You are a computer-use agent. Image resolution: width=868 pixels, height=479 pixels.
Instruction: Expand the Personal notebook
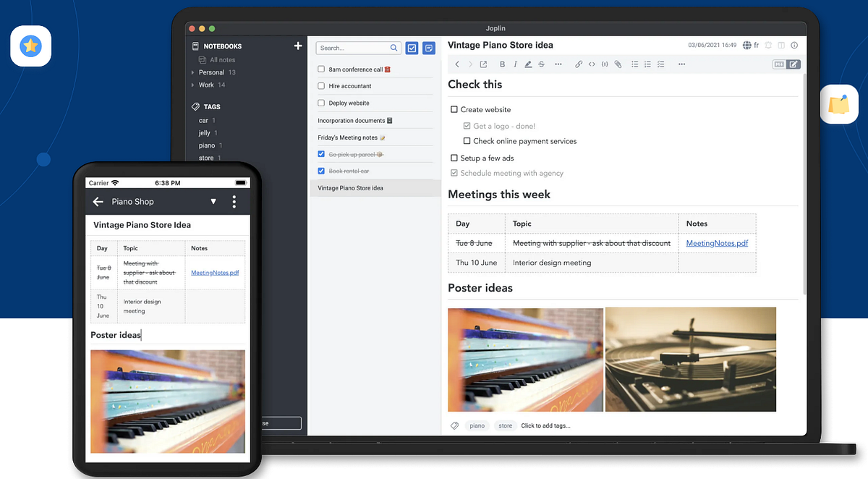[192, 72]
